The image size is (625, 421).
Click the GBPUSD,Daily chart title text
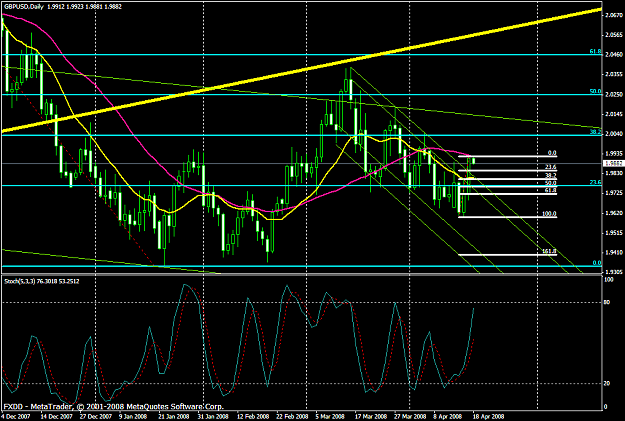(x=23, y=7)
